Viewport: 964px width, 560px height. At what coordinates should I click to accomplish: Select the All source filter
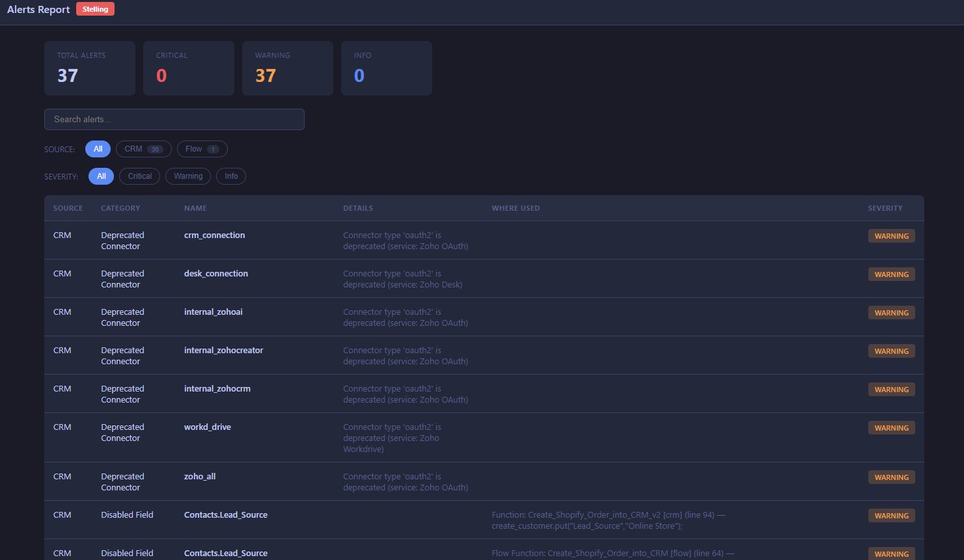[x=98, y=149]
